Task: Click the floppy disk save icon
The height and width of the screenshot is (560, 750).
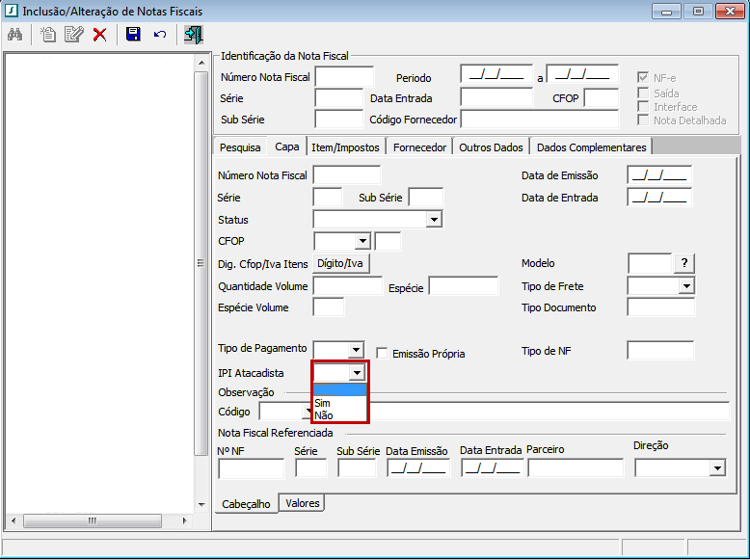Action: [x=133, y=35]
